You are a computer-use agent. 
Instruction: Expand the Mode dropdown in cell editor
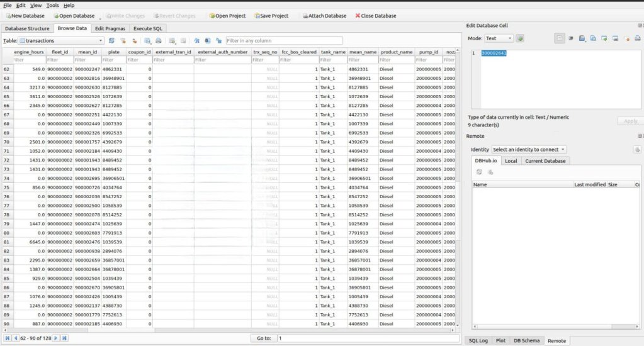(498, 38)
